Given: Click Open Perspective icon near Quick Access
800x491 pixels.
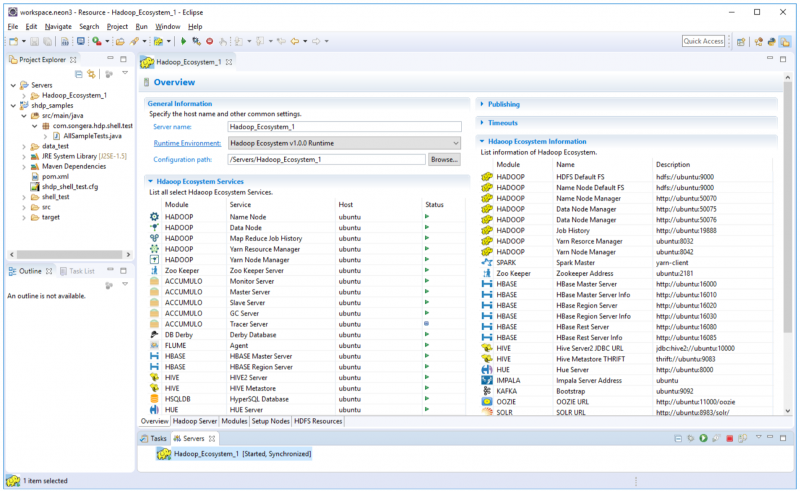Looking at the screenshot, I should pyautogui.click(x=741, y=41).
